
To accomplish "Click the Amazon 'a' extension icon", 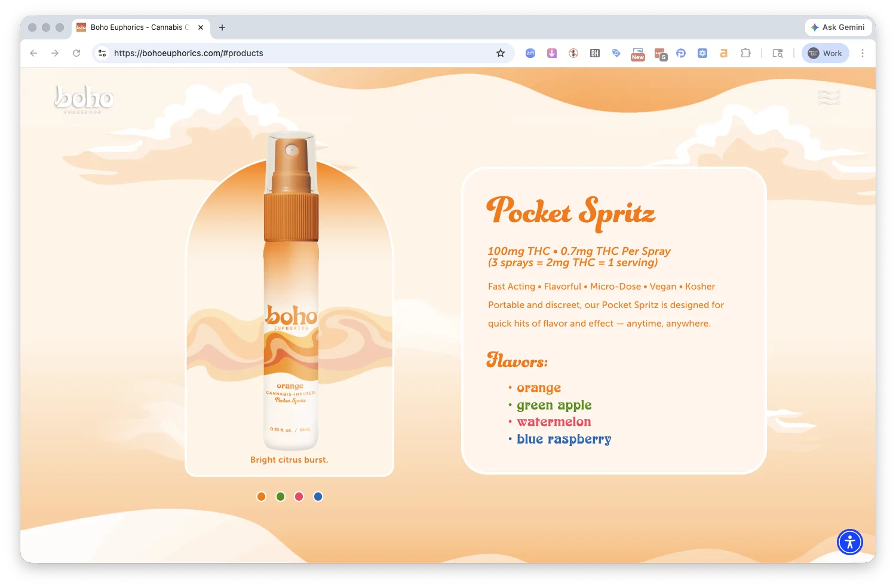I will (x=723, y=53).
